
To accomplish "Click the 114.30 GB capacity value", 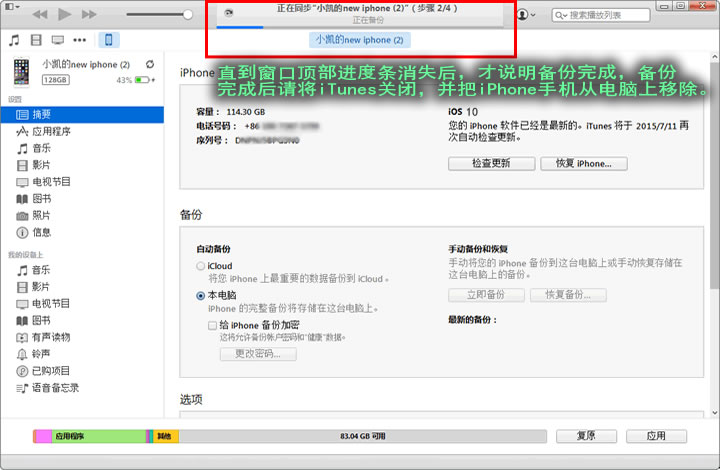I will coord(246,112).
